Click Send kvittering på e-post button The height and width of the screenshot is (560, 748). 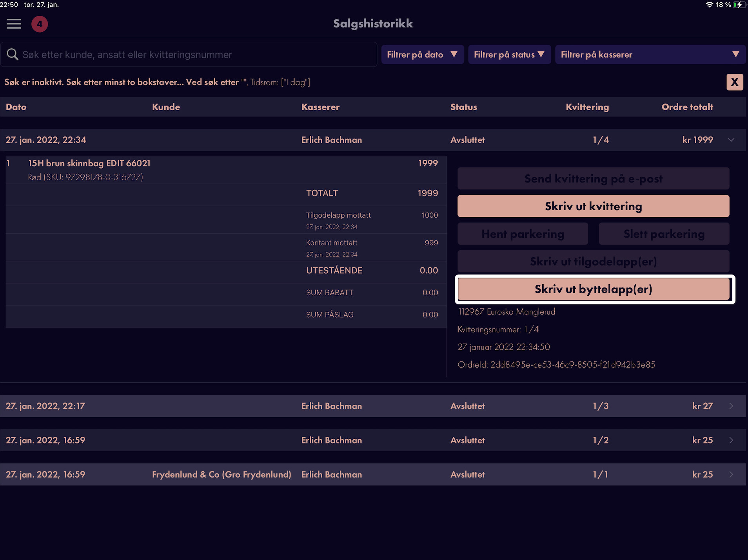[x=593, y=178]
